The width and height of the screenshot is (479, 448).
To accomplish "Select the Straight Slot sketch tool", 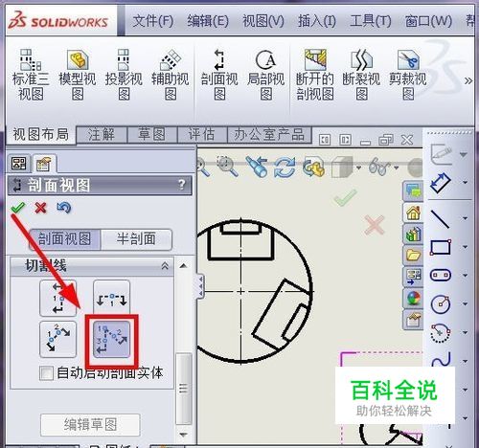I will (x=441, y=275).
